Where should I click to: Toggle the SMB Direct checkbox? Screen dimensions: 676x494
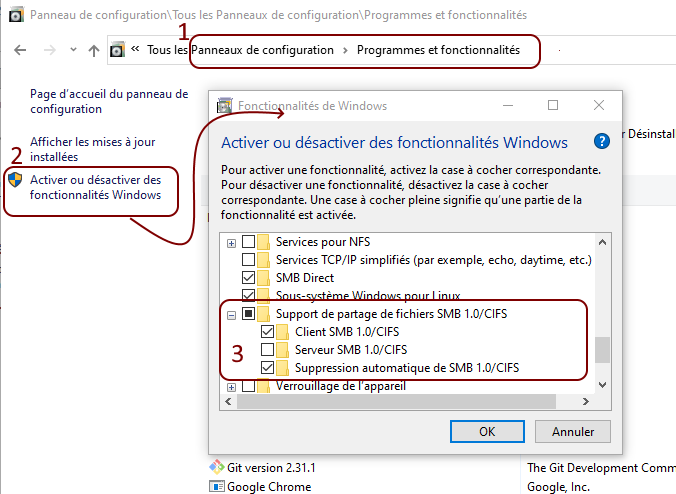click(249, 277)
